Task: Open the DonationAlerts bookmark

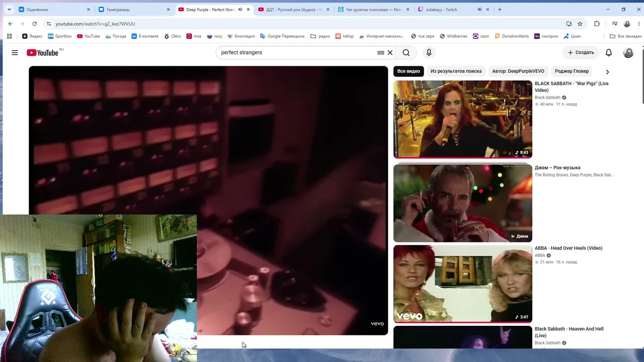Action: (x=512, y=36)
